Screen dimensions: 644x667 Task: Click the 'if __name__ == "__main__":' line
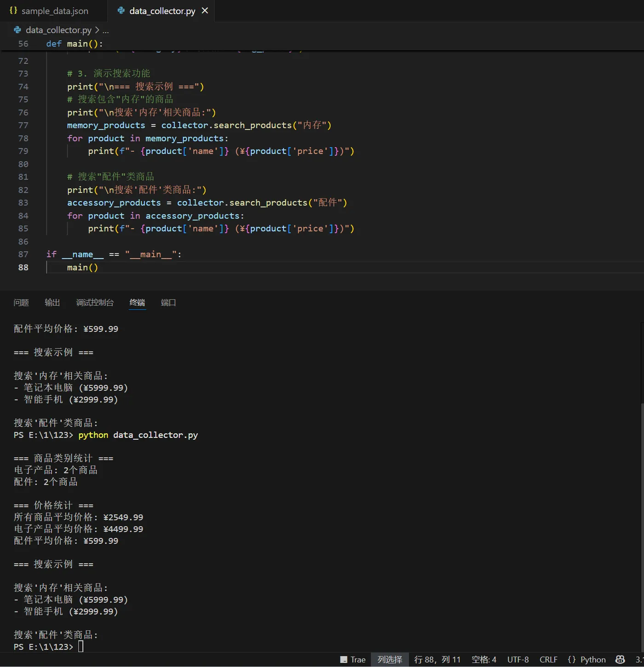click(x=114, y=254)
